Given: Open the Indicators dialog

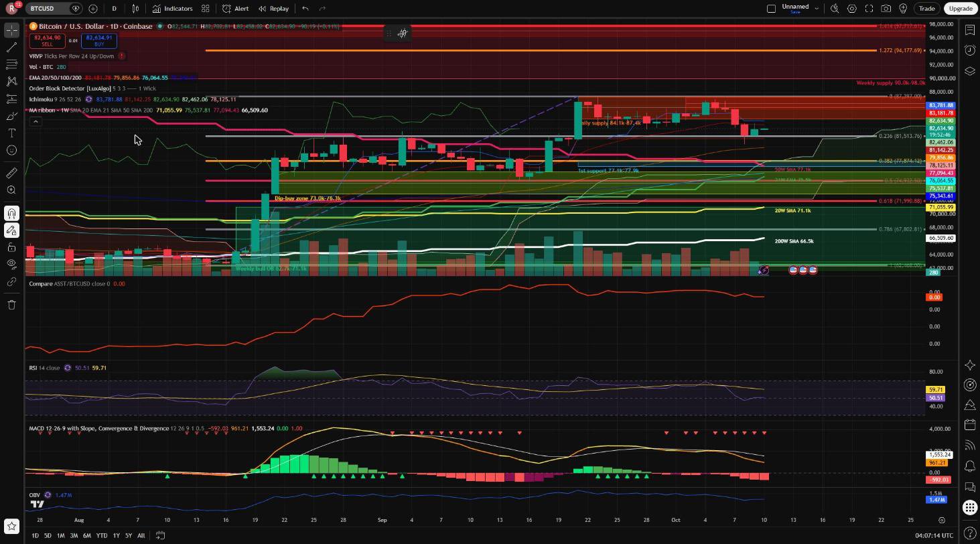Looking at the screenshot, I should (x=173, y=9).
